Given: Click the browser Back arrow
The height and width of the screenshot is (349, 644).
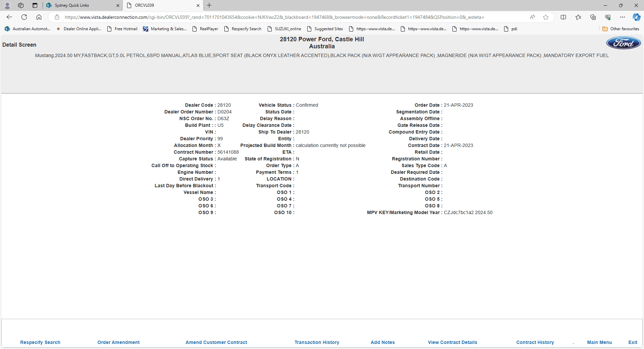Looking at the screenshot, I should point(9,17).
